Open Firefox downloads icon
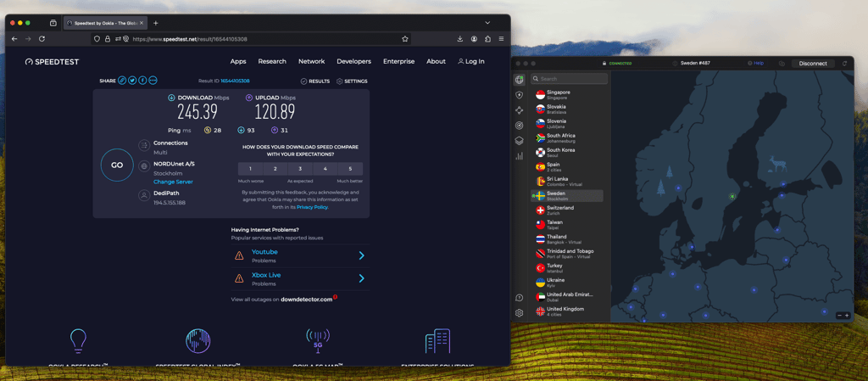Image resolution: width=868 pixels, height=381 pixels. [460, 39]
